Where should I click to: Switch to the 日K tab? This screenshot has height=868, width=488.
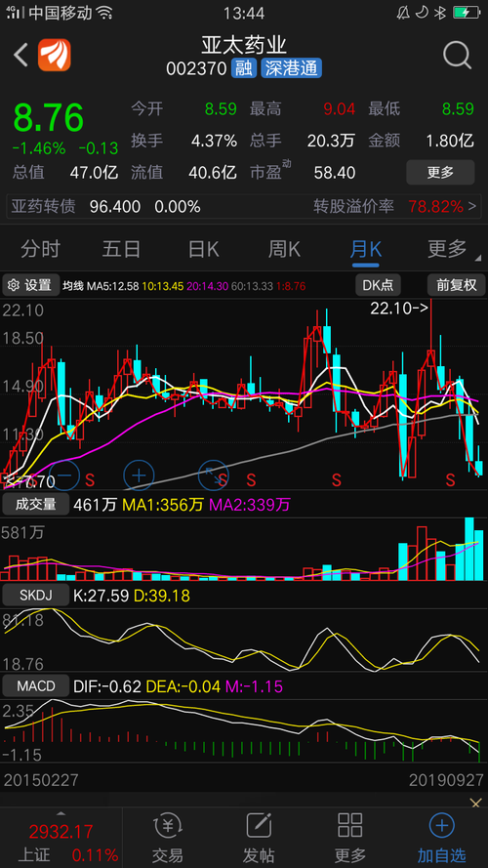[203, 249]
